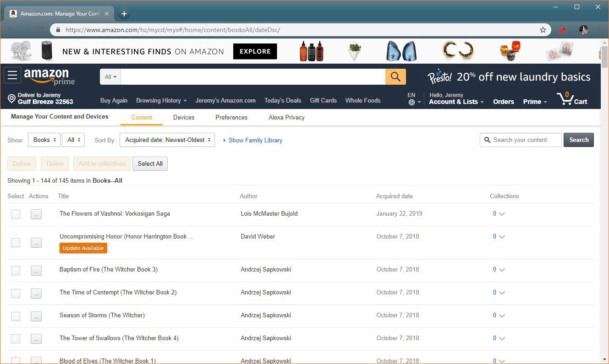Screen dimensions: 609x364
Task: Open actions menu for Season of Storms
Action: point(36,316)
